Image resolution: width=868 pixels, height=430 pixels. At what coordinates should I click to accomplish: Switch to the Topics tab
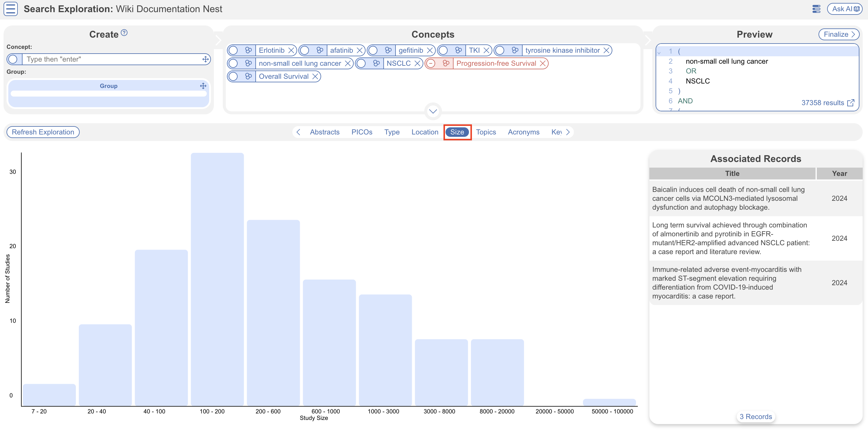point(486,132)
